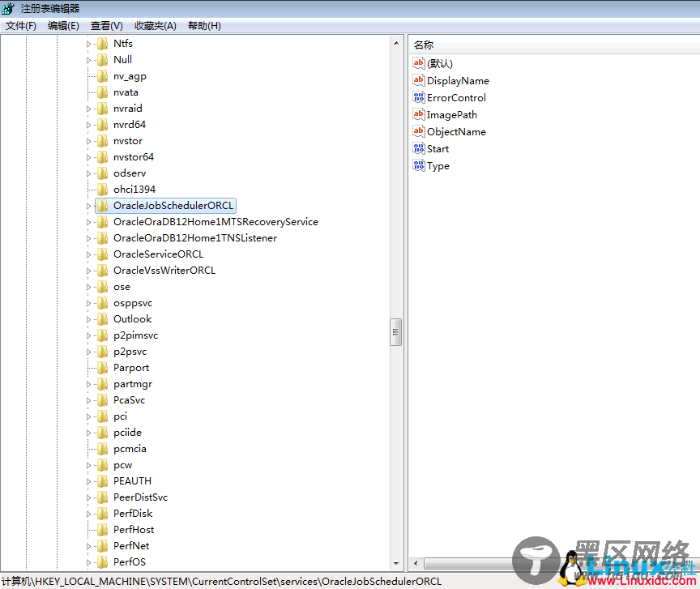Click the ohci1394 folder icon
The height and width of the screenshot is (589, 700).
[103, 190]
